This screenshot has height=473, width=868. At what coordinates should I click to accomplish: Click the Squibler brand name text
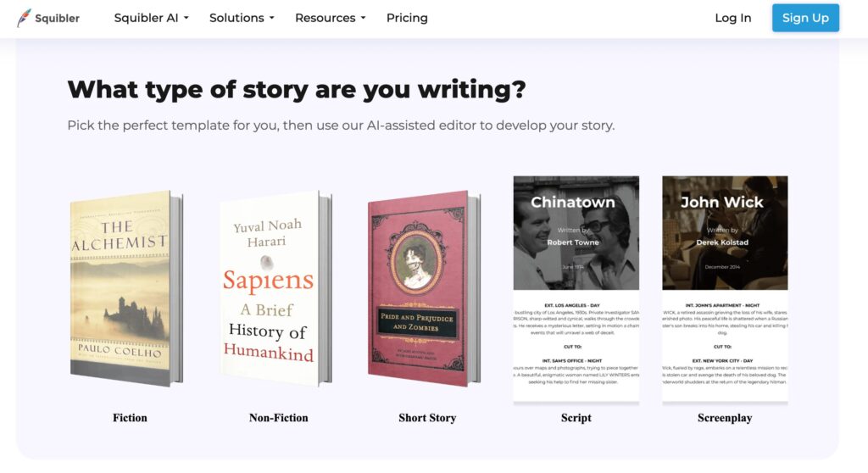(58, 18)
